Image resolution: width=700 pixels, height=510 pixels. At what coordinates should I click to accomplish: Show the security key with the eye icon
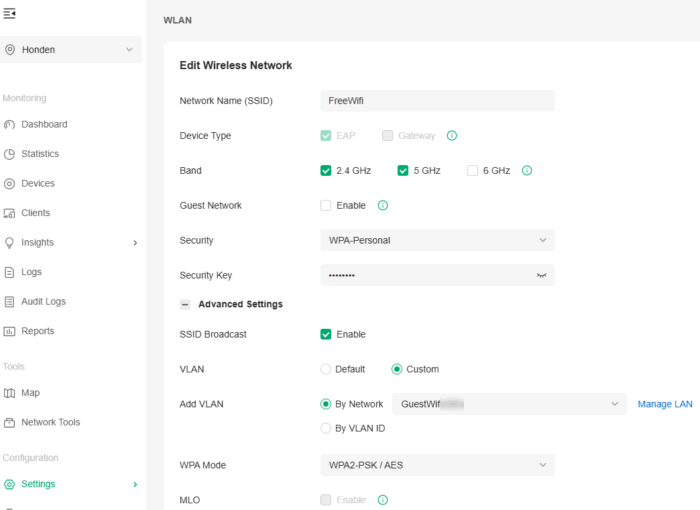542,275
